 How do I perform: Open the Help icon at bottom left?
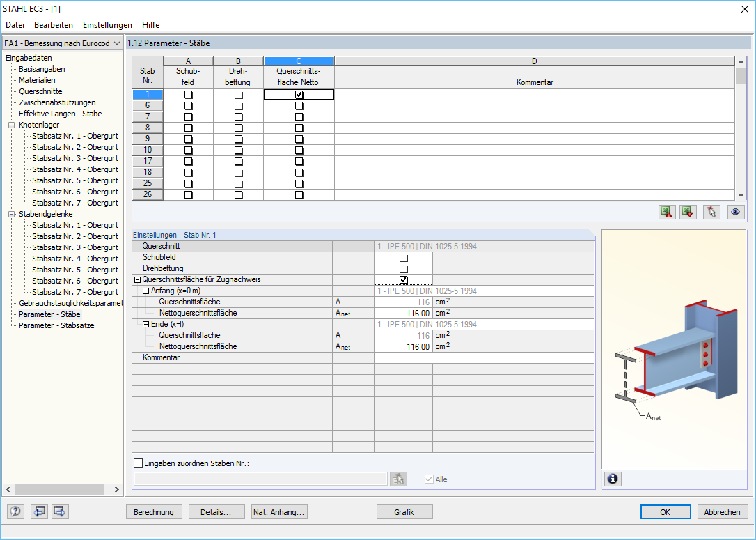[15, 511]
